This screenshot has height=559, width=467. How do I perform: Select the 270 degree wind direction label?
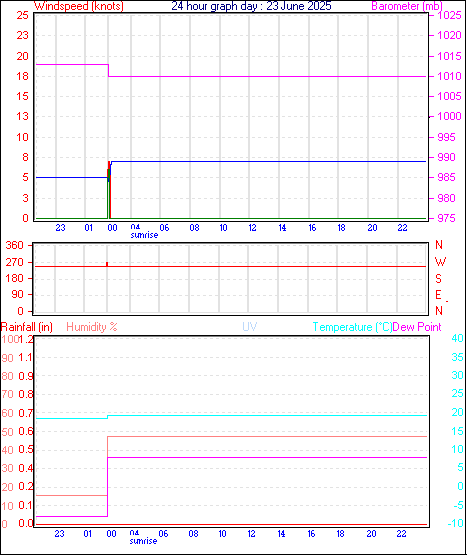point(15,262)
